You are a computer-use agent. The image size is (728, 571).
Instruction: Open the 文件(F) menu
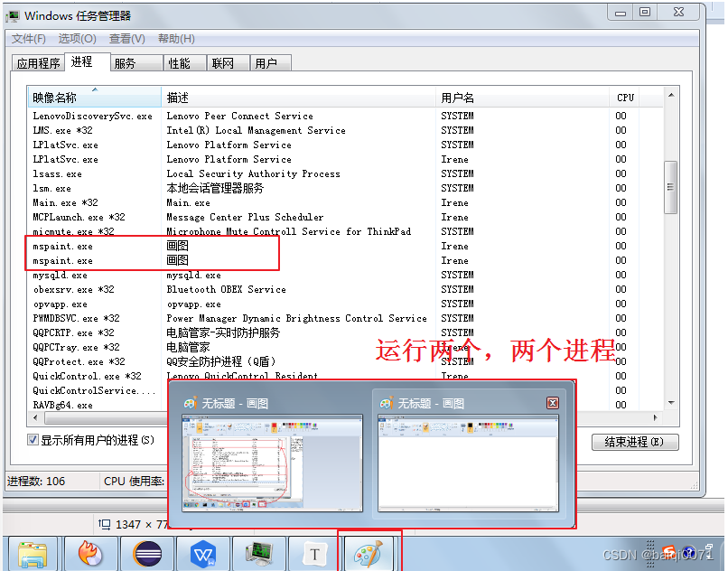(x=29, y=39)
